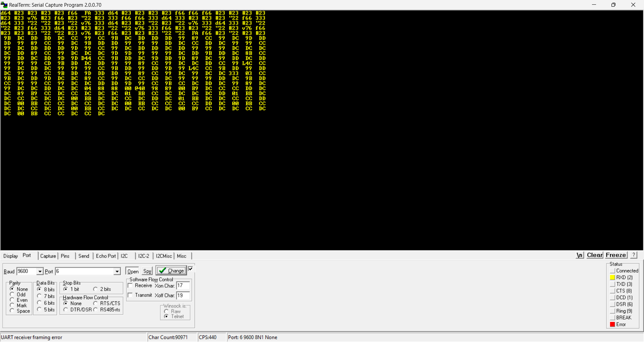Select the Odd parity radio button

(x=12, y=295)
